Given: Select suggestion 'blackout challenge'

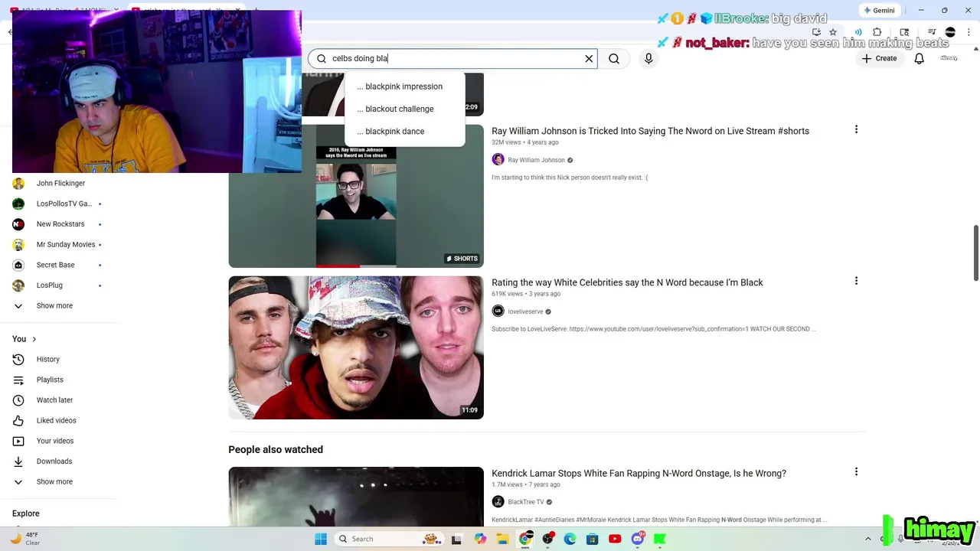Looking at the screenshot, I should pos(404,109).
